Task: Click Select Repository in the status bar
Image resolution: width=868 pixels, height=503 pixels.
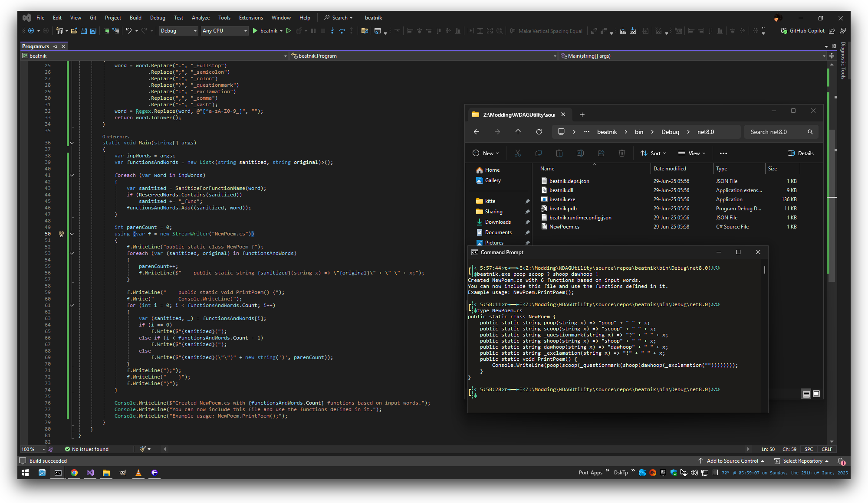Action: 802,461
